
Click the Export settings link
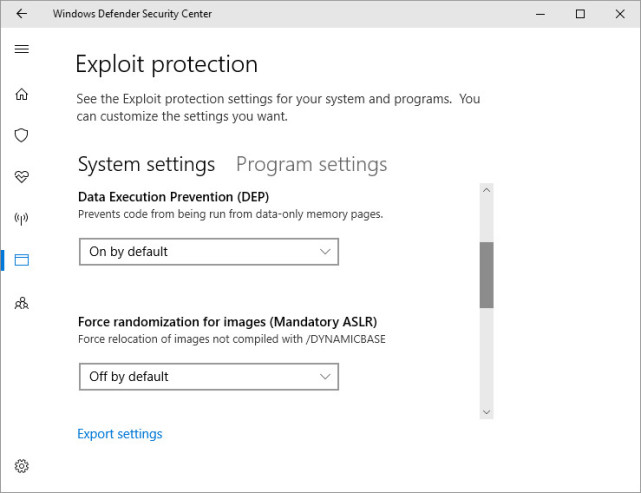pos(120,434)
